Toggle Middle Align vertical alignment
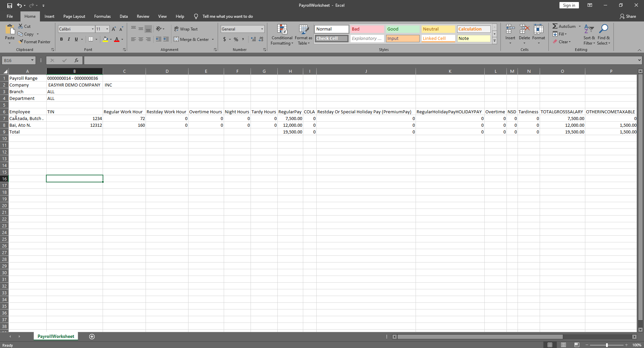This screenshot has height=348, width=644. point(141,29)
